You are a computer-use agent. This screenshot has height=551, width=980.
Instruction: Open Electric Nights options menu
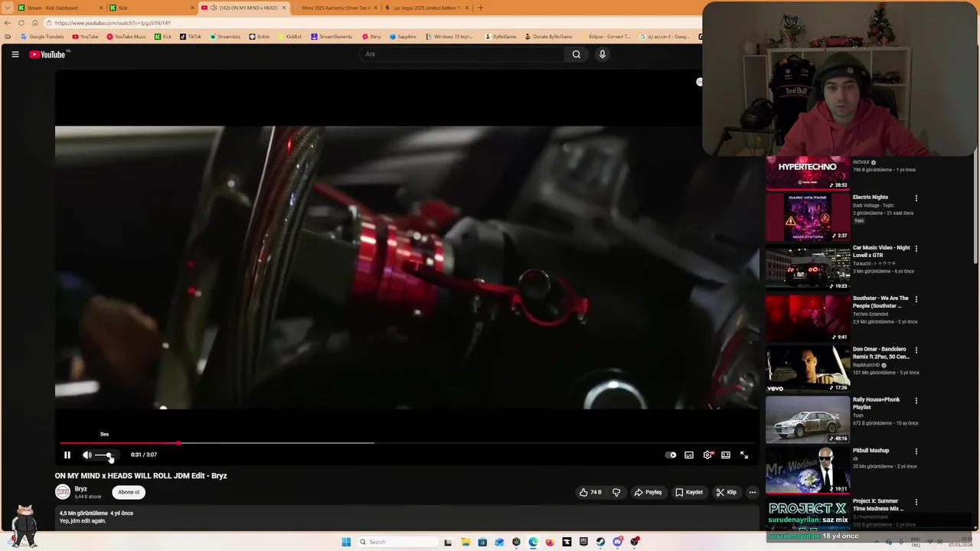click(916, 198)
